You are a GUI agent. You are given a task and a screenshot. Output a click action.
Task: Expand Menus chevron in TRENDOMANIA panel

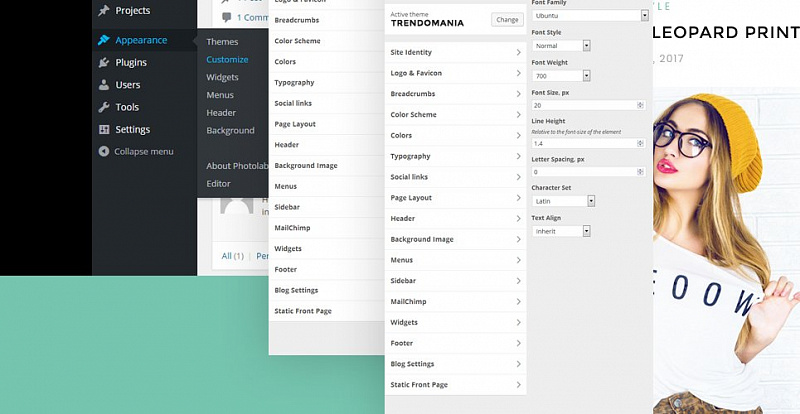tap(518, 260)
